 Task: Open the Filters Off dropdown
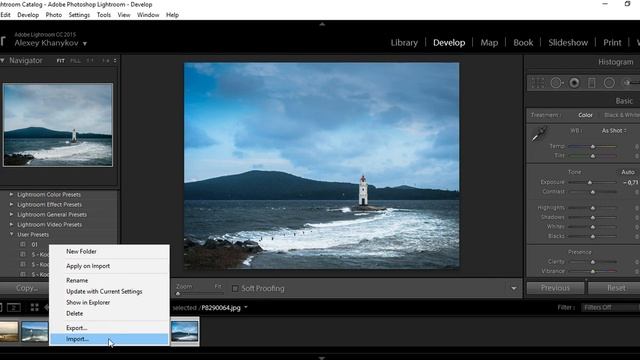[611, 307]
